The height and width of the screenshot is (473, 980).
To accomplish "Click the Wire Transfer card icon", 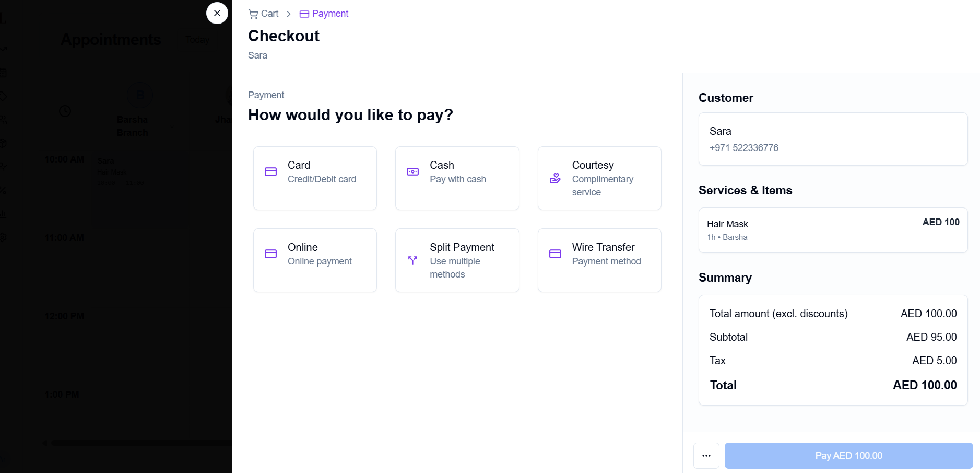I will click(555, 254).
